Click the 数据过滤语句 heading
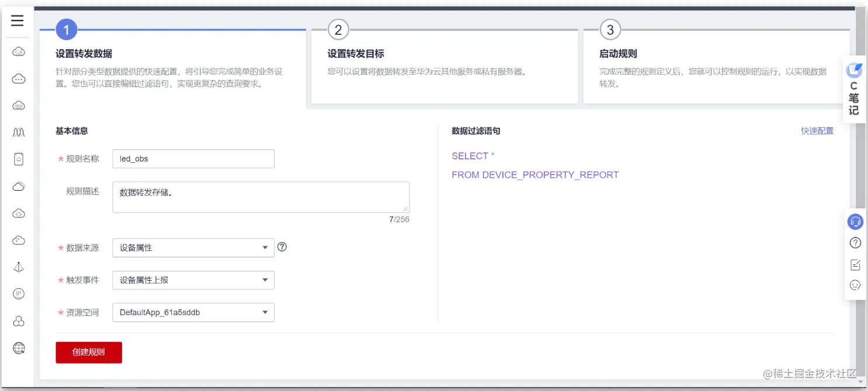 [476, 131]
